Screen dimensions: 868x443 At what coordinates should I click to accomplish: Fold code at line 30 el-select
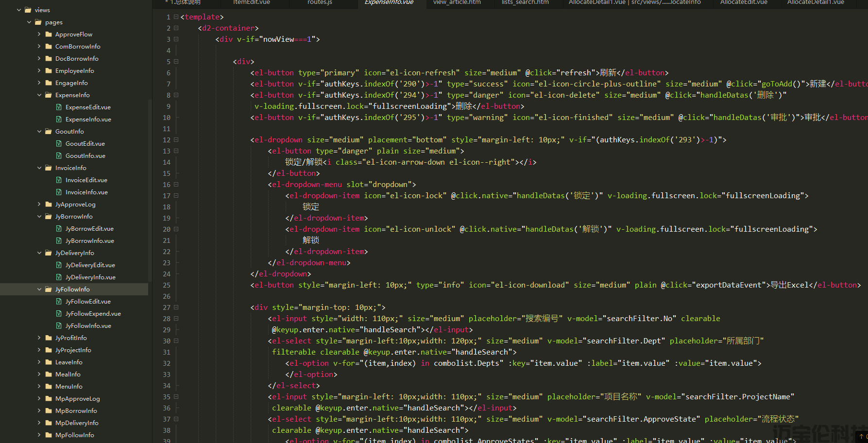[176, 341]
